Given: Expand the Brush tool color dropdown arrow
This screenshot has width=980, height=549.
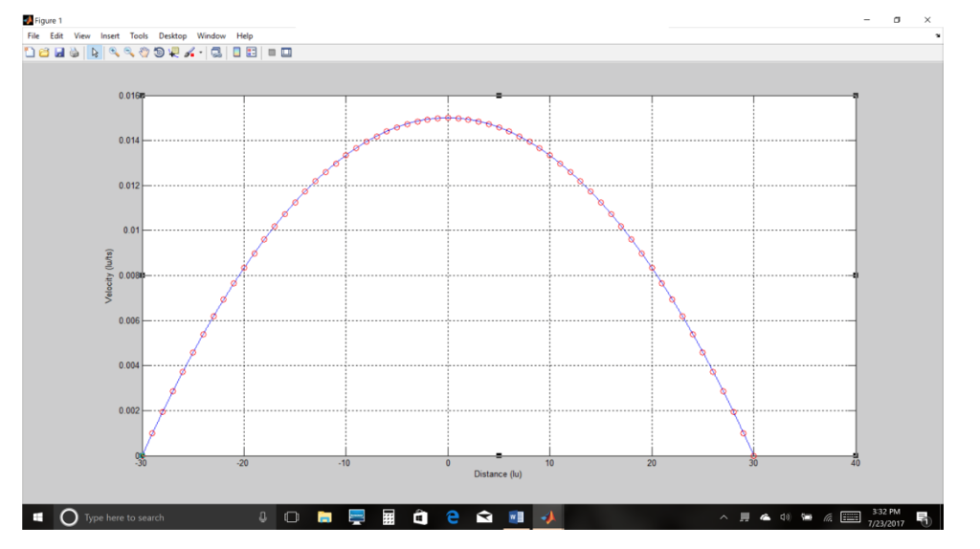Looking at the screenshot, I should [201, 54].
